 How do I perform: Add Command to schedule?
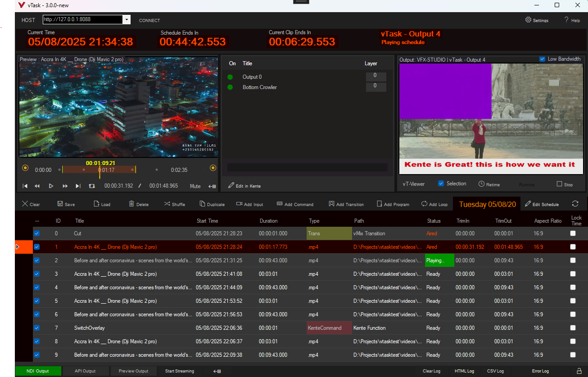[295, 204]
